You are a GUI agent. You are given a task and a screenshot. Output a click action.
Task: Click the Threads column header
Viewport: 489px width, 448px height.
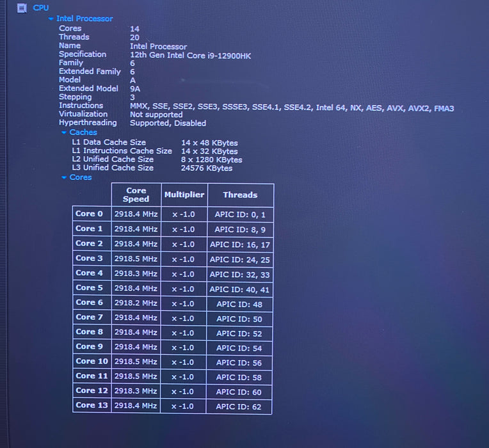[241, 195]
